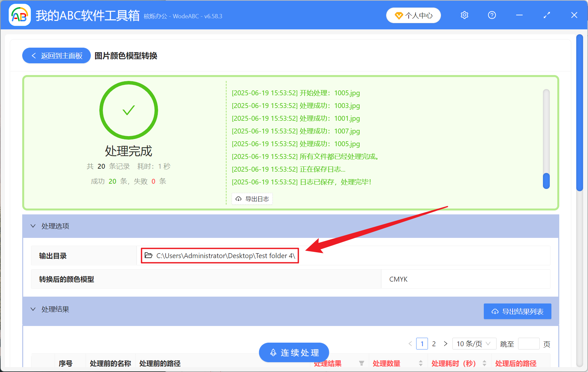The height and width of the screenshot is (372, 588).
Task: Toggle sorting on the 处理数量 column
Action: (x=421, y=363)
